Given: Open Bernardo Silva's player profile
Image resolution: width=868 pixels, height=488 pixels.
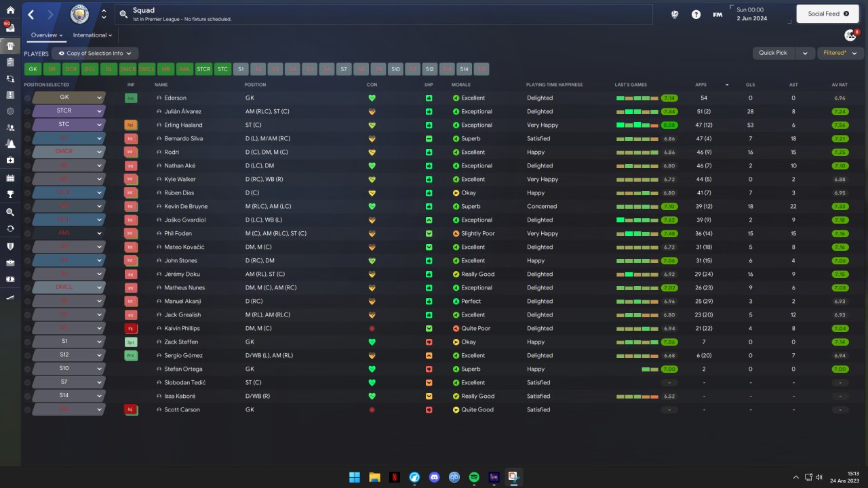Looking at the screenshot, I should pyautogui.click(x=183, y=139).
